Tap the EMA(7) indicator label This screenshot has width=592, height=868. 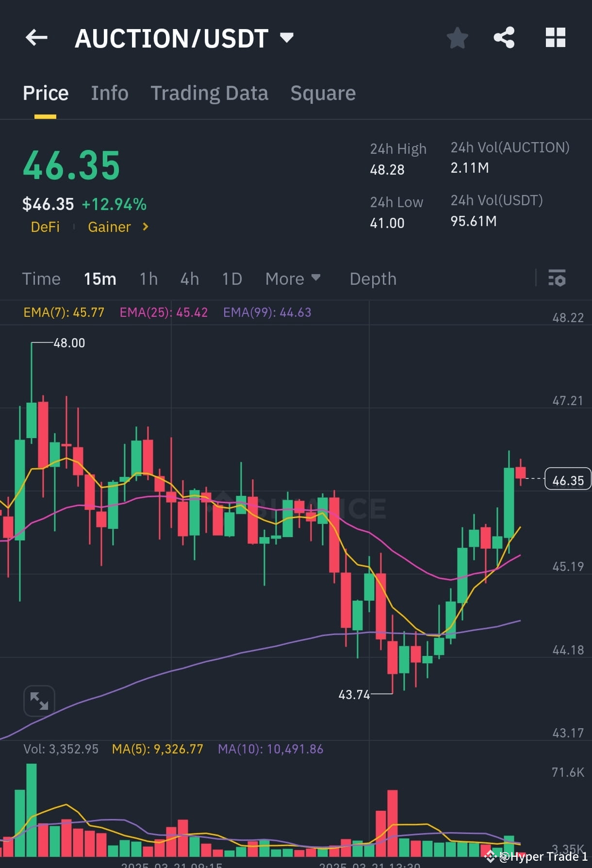[x=63, y=312]
